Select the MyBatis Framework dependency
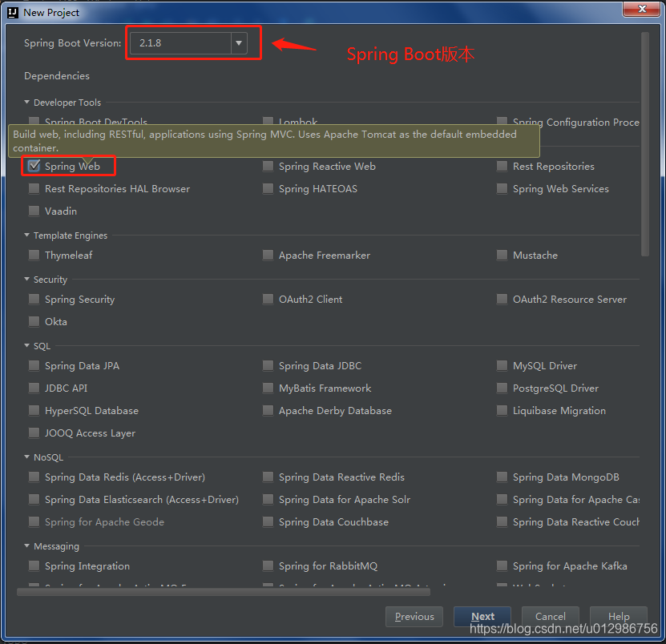This screenshot has width=666, height=644. point(267,388)
